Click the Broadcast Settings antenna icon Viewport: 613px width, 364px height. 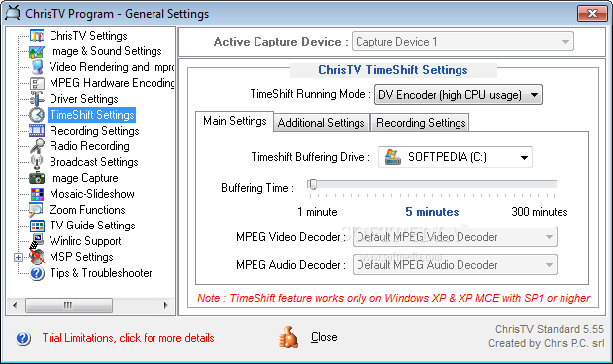[37, 162]
